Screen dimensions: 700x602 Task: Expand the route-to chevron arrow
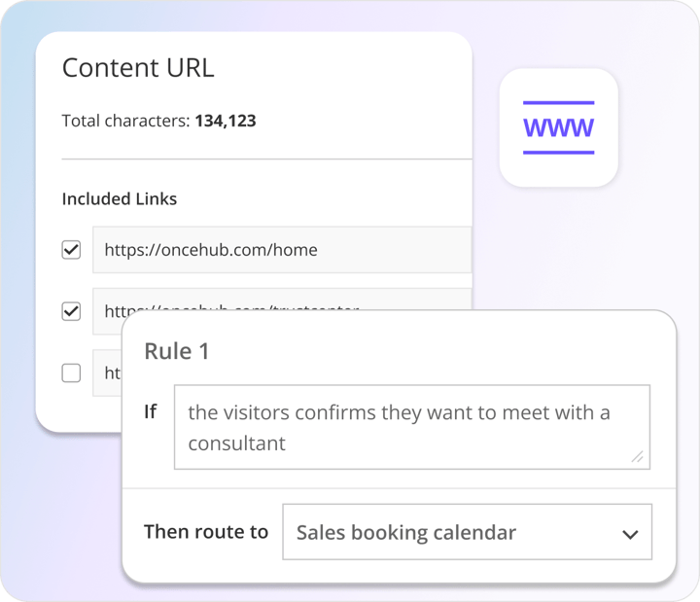coord(630,534)
